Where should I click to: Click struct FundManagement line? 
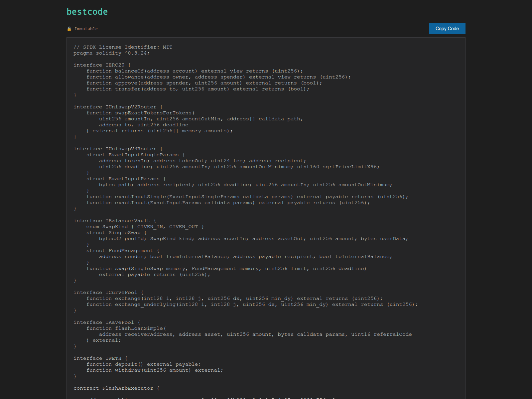click(x=123, y=251)
